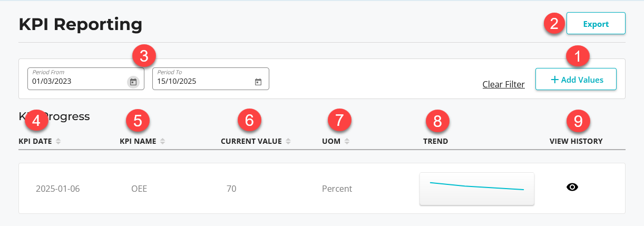Image resolution: width=644 pixels, height=226 pixels.
Task: Click the TREND column header
Action: (435, 141)
